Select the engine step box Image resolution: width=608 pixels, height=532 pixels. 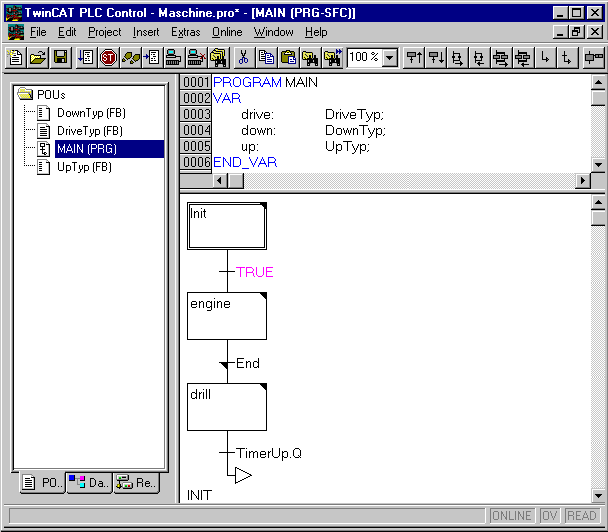coord(227,316)
